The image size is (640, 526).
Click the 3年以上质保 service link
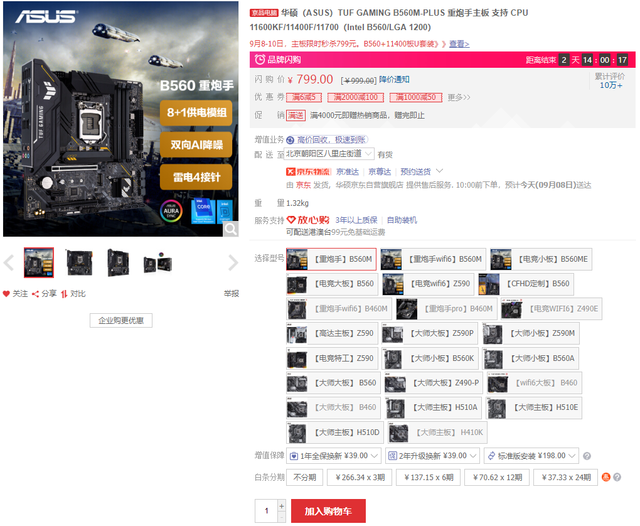tap(356, 220)
